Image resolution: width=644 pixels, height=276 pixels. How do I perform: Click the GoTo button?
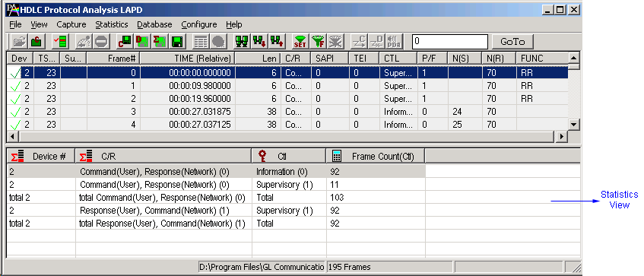(512, 42)
